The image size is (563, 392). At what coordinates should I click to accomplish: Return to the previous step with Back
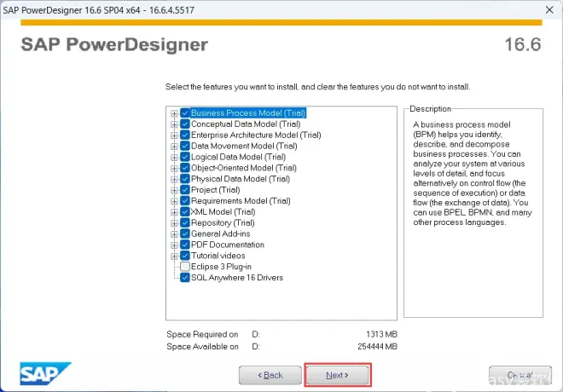coord(270,375)
